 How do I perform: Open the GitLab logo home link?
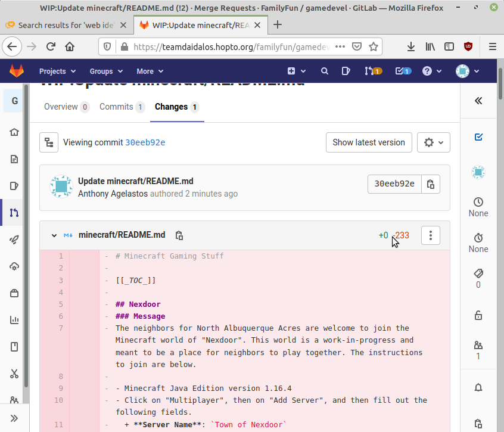pos(17,71)
